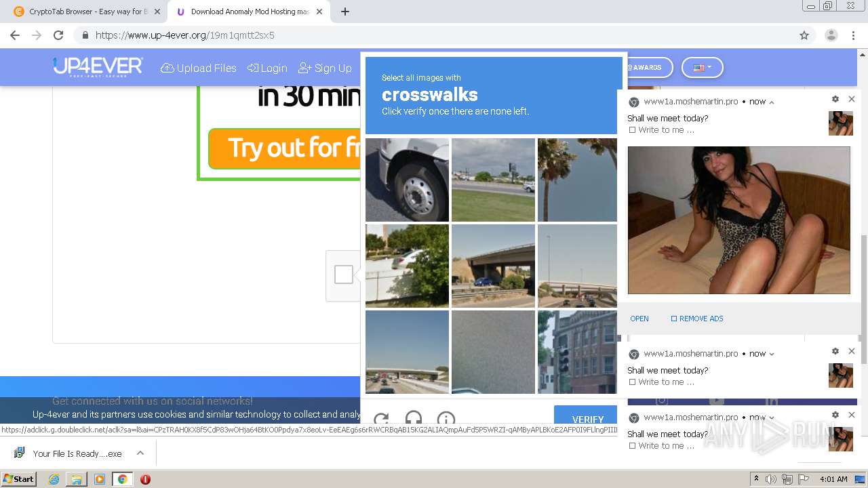Screen dimensions: 868x488
Task: Click REMOVE ADS on the notification
Action: click(x=697, y=319)
